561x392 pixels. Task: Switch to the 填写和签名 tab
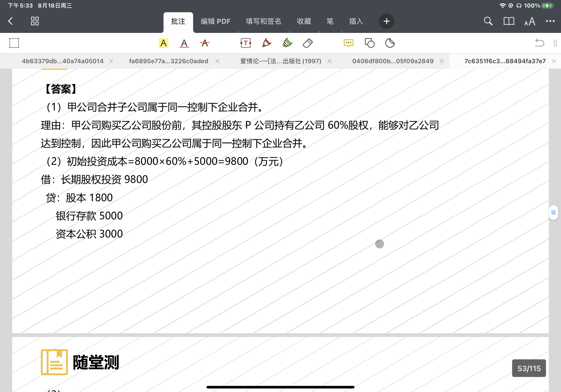coord(263,22)
